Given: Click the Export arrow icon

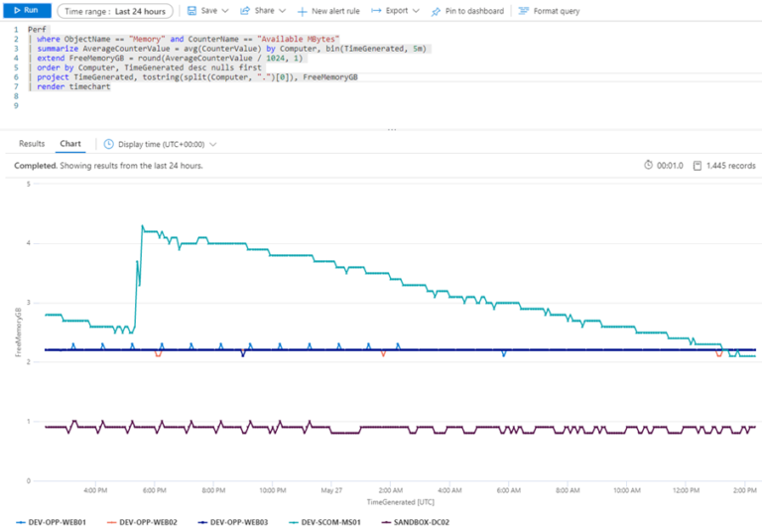Looking at the screenshot, I should tap(377, 10).
